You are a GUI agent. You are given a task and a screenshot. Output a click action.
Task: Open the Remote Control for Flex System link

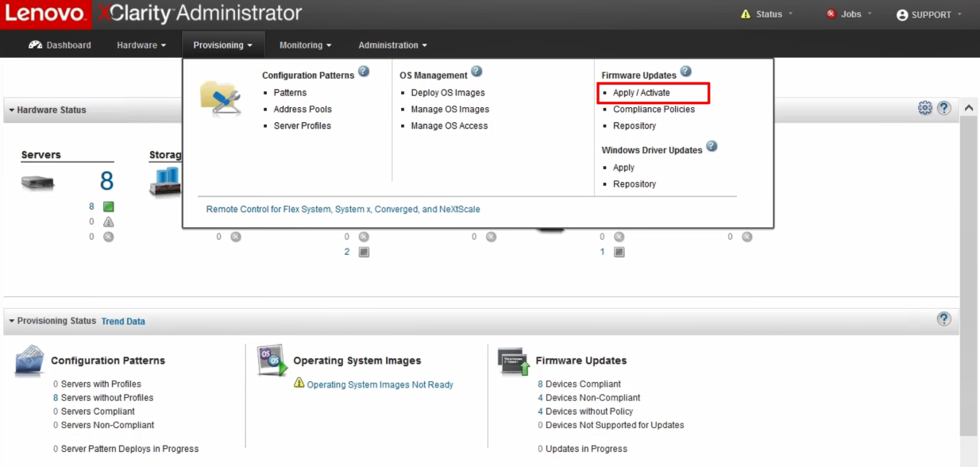point(343,210)
